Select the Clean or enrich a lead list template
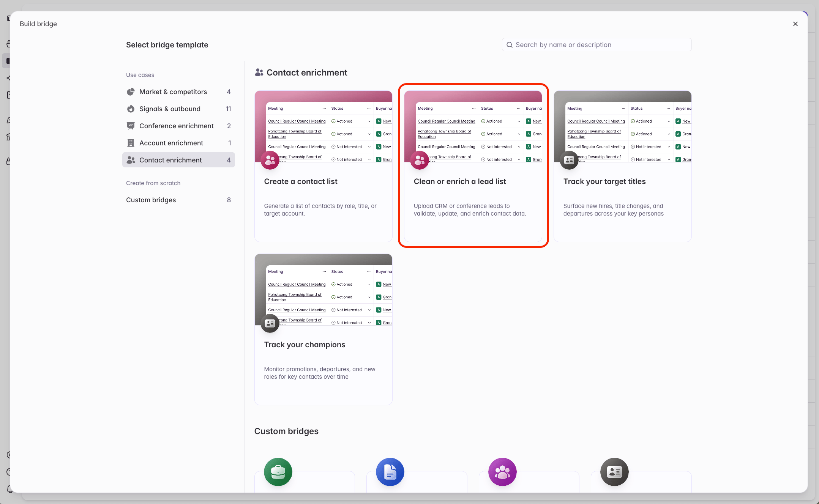The height and width of the screenshot is (504, 819). point(473,166)
